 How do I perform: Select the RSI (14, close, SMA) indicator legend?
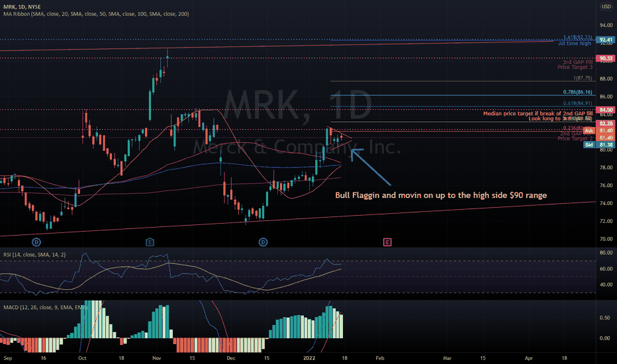[34, 255]
